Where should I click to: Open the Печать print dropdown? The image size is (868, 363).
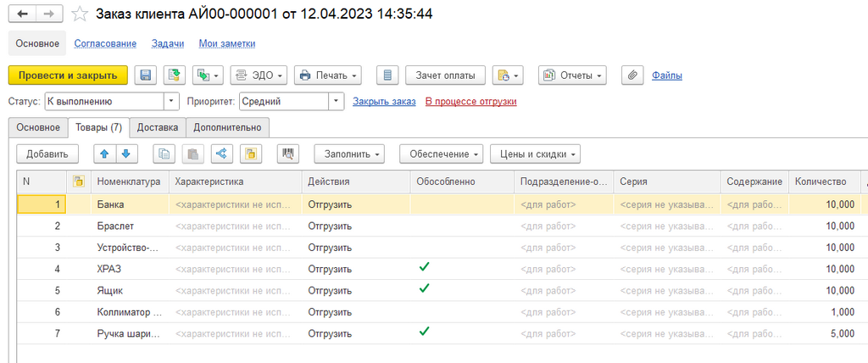click(328, 75)
